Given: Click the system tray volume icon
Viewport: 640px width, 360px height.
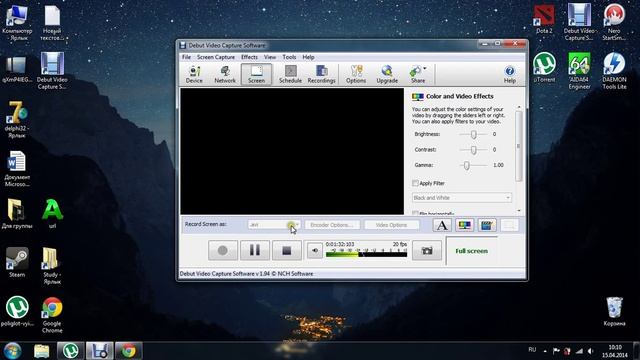Looking at the screenshot, I should tap(590, 351).
